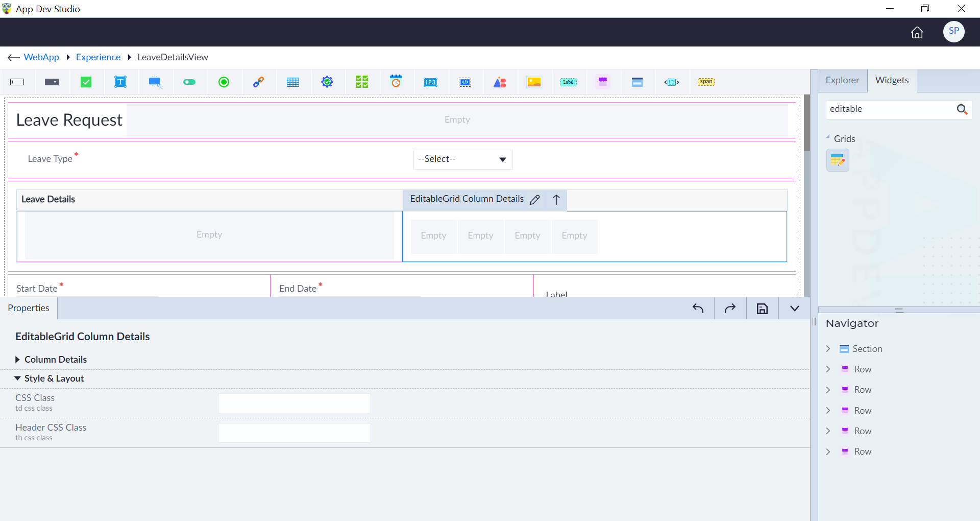Click the search magnifier in Widgets panel
980x521 pixels.
962,109
